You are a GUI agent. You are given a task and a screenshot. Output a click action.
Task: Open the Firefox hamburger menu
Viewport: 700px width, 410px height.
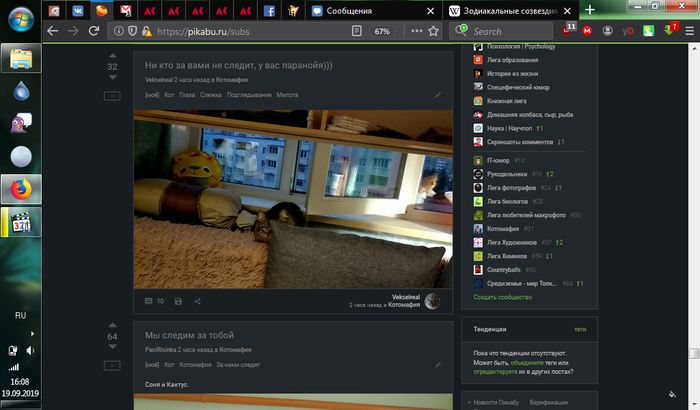pyautogui.click(x=690, y=31)
